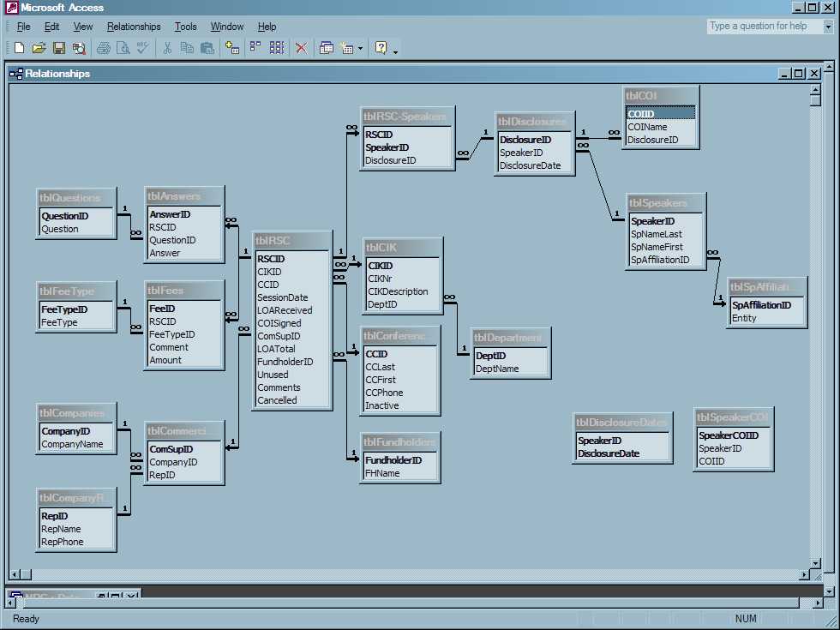Viewport: 840px width, 630px height.
Task: Save the relationships layout with floppy icon
Action: (x=59, y=49)
